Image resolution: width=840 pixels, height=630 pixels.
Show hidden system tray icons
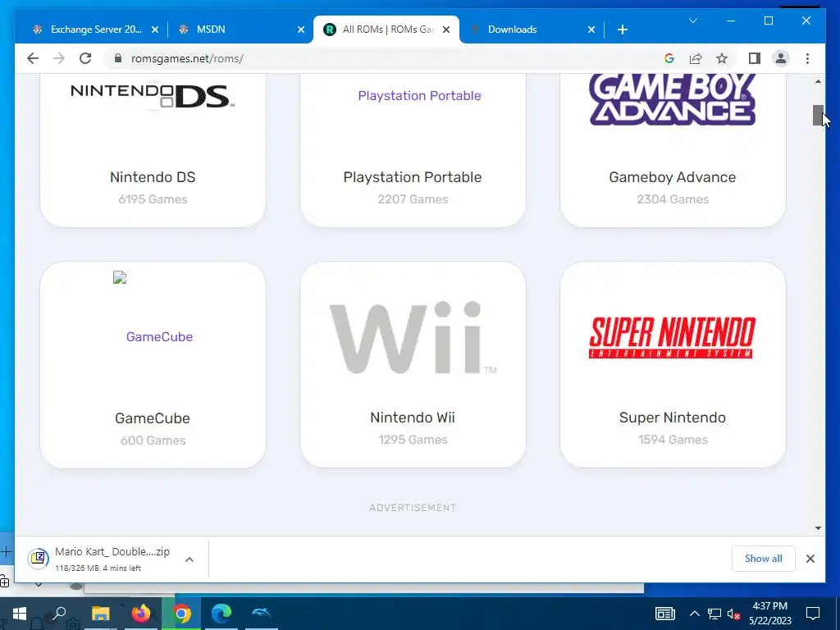pos(694,614)
